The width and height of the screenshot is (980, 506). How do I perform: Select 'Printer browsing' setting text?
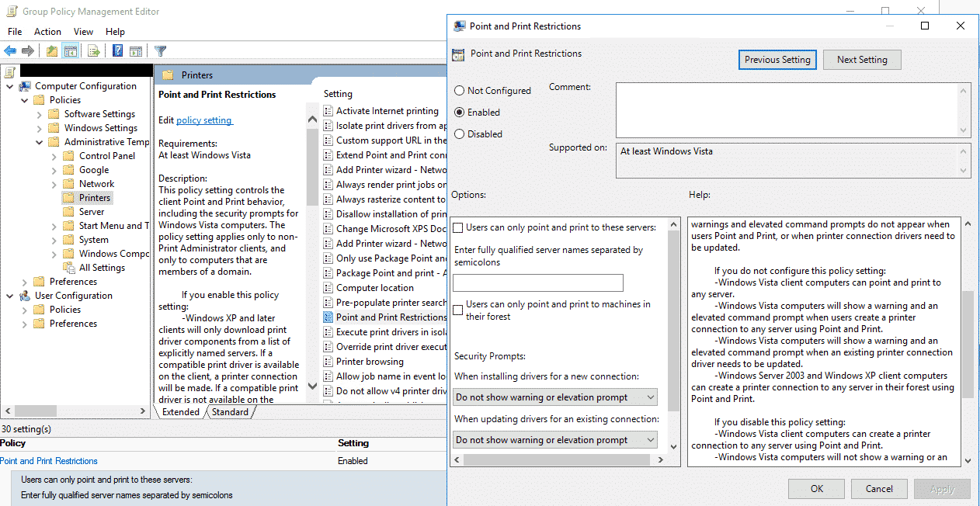[370, 362]
